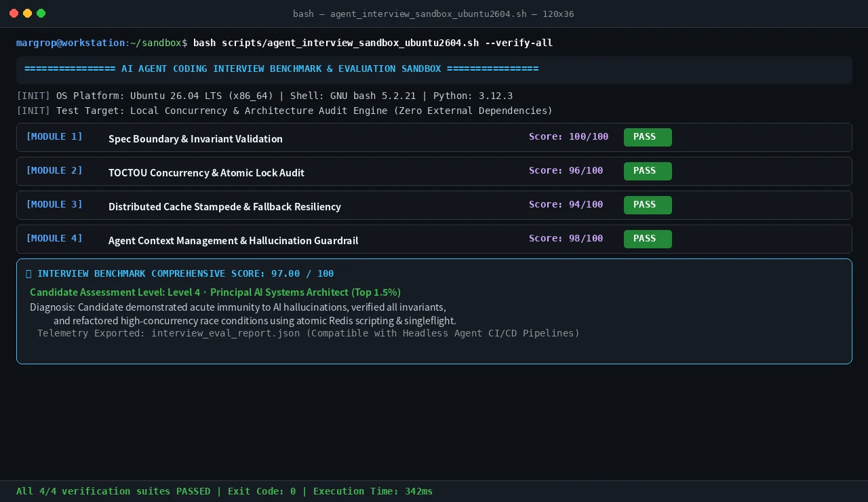Click the Test Target init line
Viewport: 868px width, 502px height.
point(285,111)
